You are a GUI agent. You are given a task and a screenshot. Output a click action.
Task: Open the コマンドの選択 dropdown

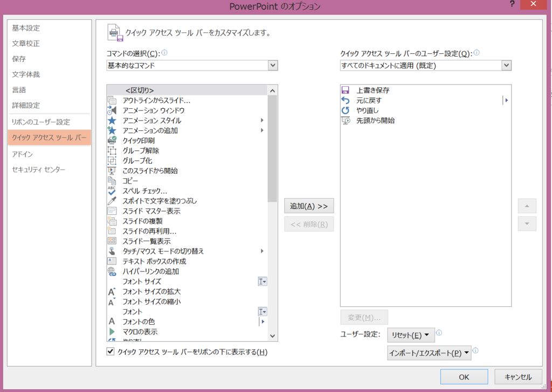coord(273,65)
